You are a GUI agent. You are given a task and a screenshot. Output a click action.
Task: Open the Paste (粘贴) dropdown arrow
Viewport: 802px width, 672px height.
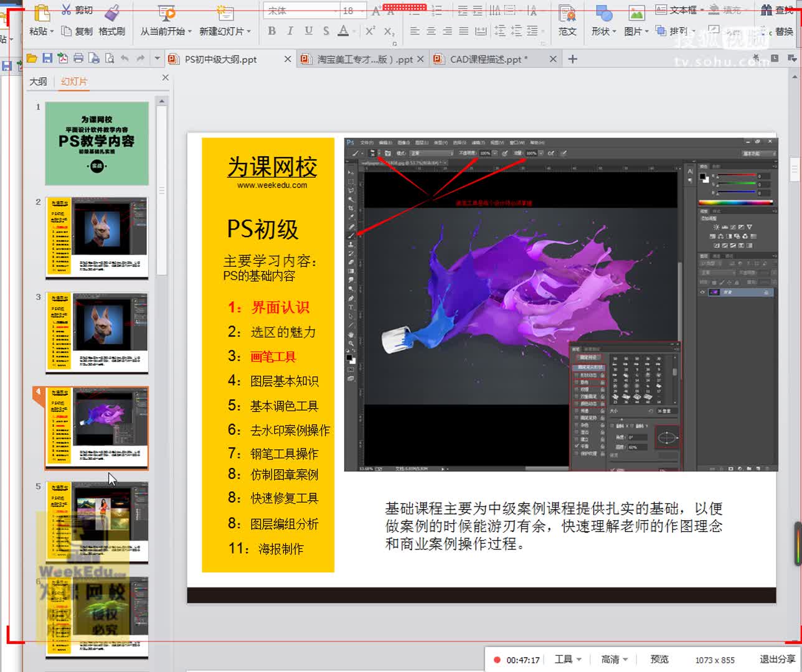click(52, 32)
